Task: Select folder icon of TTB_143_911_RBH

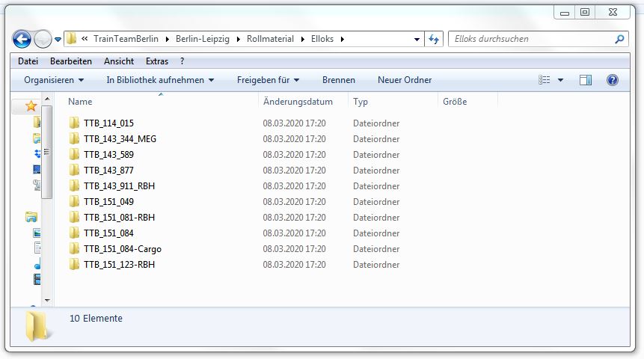Action: point(74,185)
